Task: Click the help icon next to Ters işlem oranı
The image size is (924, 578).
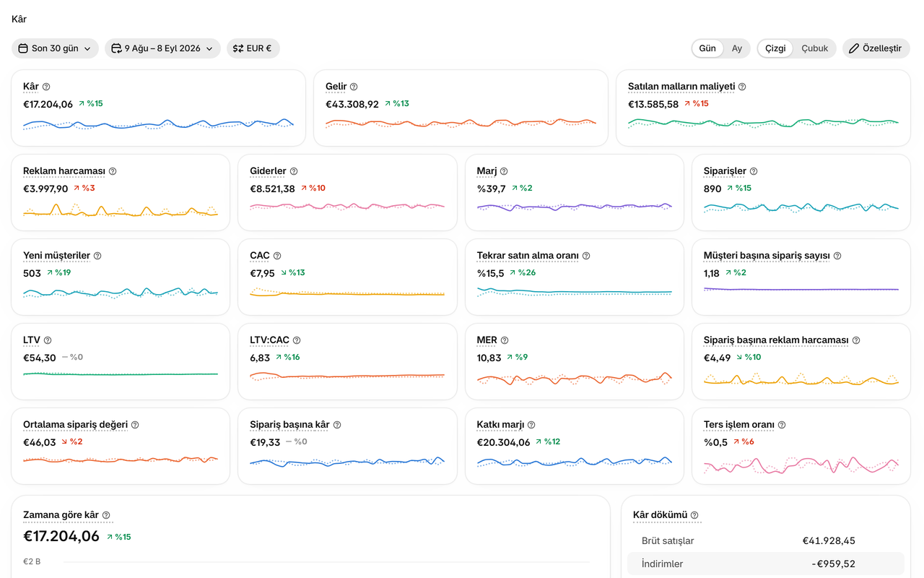Action: point(782,425)
